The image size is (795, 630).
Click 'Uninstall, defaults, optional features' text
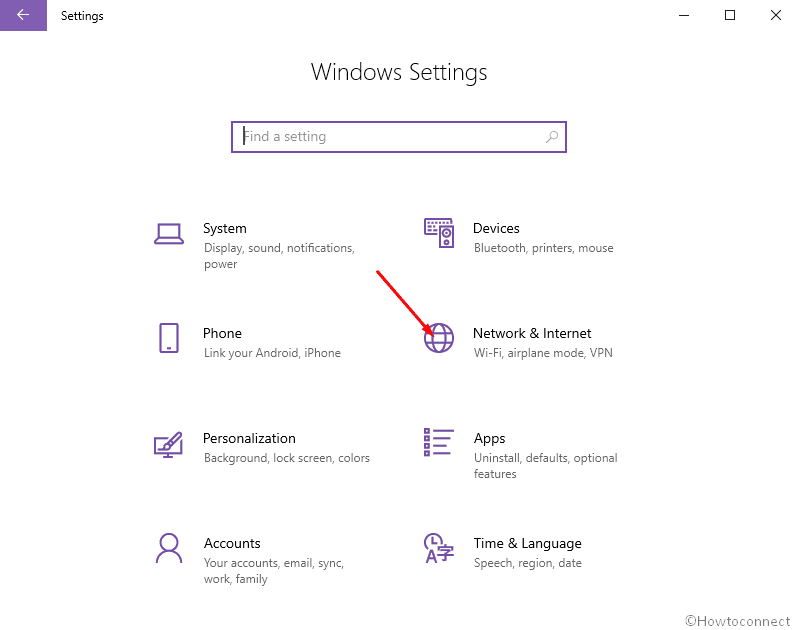(x=546, y=466)
